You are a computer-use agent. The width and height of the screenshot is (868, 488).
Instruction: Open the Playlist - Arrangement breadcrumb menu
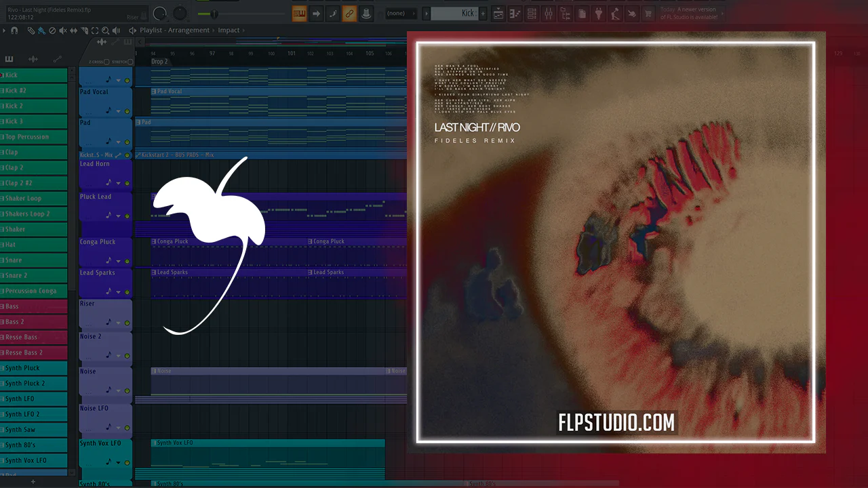[x=175, y=30]
